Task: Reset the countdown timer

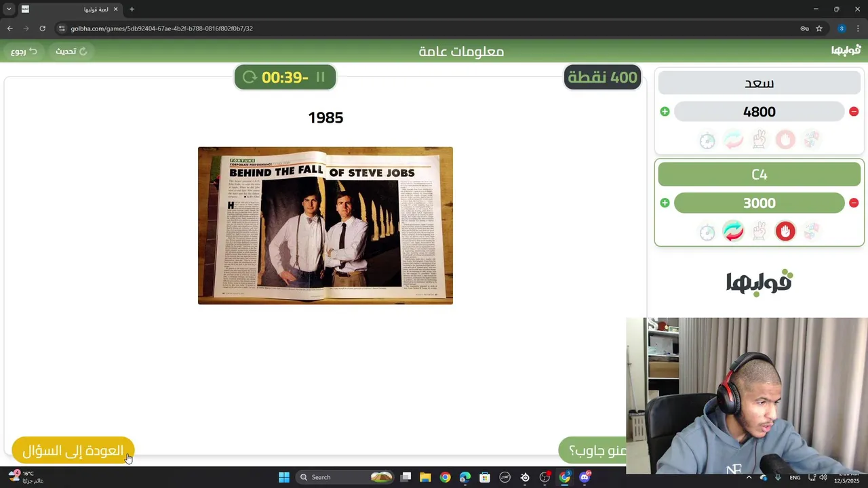Action: [250, 77]
